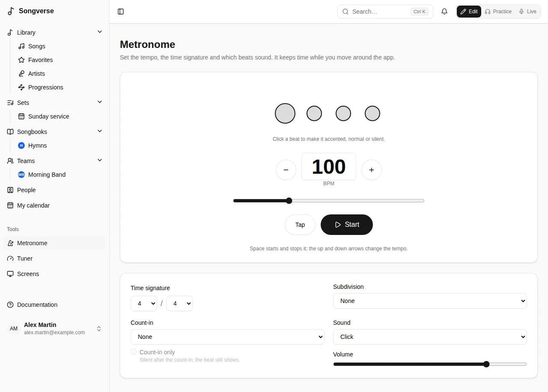Check the Count-in only checkbox
Viewport: 548px width, 392px height.
[134, 352]
